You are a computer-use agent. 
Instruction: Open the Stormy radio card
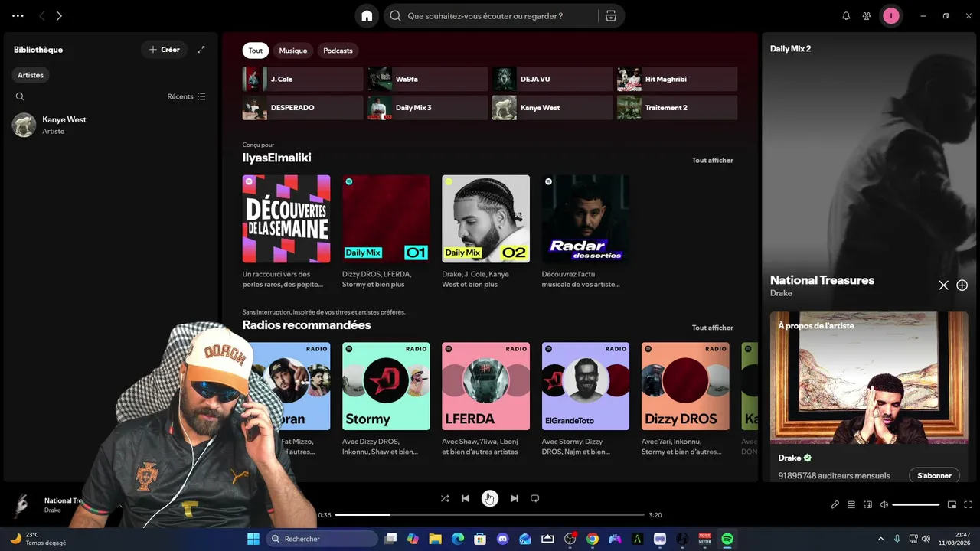(x=386, y=399)
